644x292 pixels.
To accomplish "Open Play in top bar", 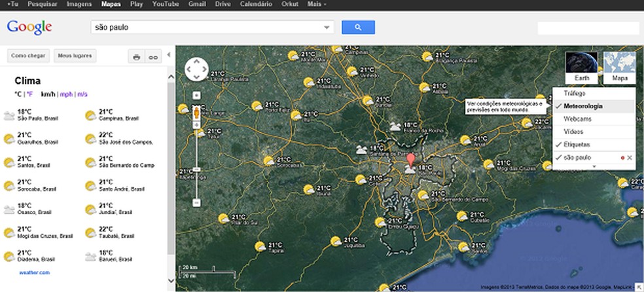I will click(136, 4).
